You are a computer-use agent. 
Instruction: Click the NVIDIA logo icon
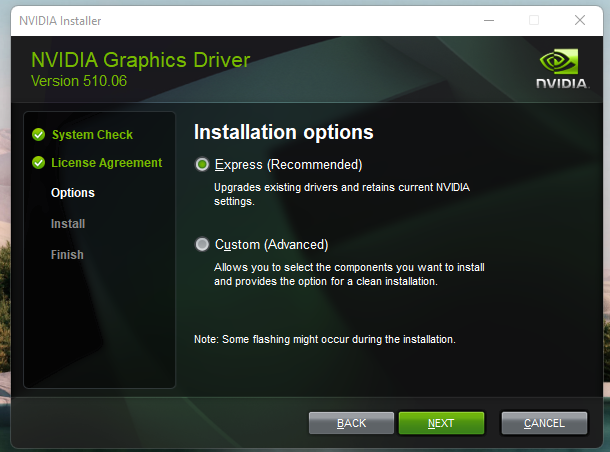(x=562, y=68)
